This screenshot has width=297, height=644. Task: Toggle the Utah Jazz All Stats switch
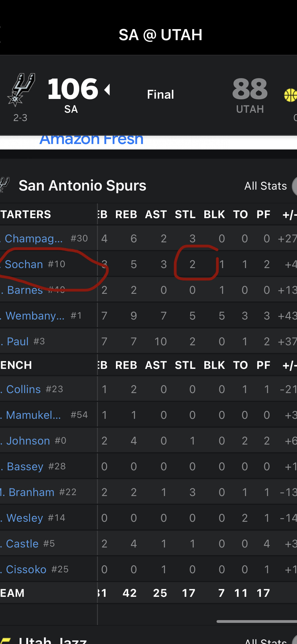tap(294, 640)
